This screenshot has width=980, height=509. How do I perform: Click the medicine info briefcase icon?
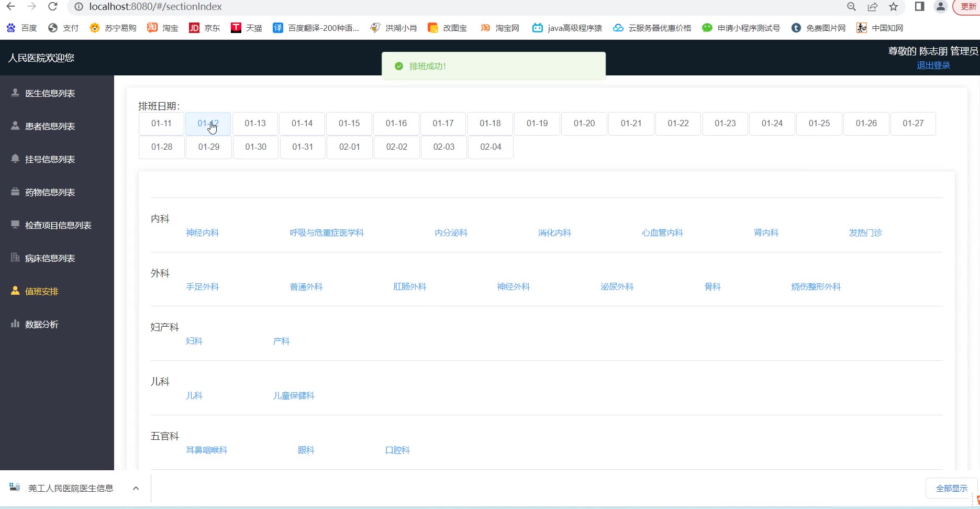click(15, 192)
